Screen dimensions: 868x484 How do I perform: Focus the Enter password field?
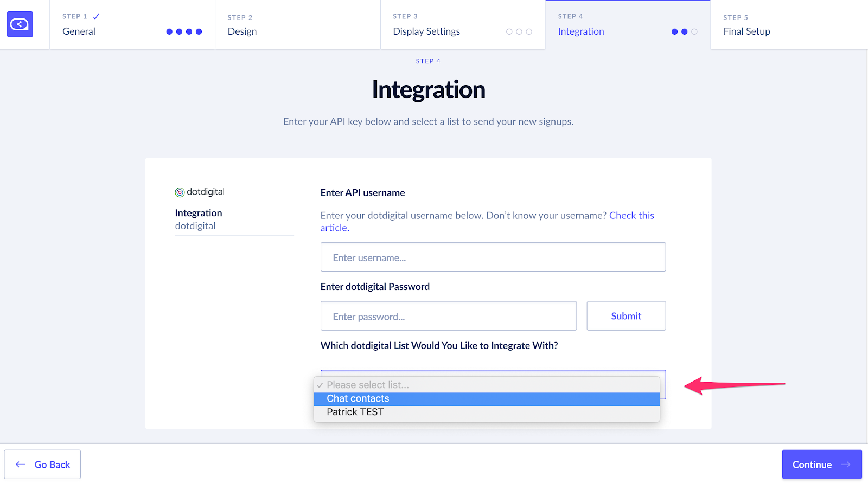pos(449,316)
